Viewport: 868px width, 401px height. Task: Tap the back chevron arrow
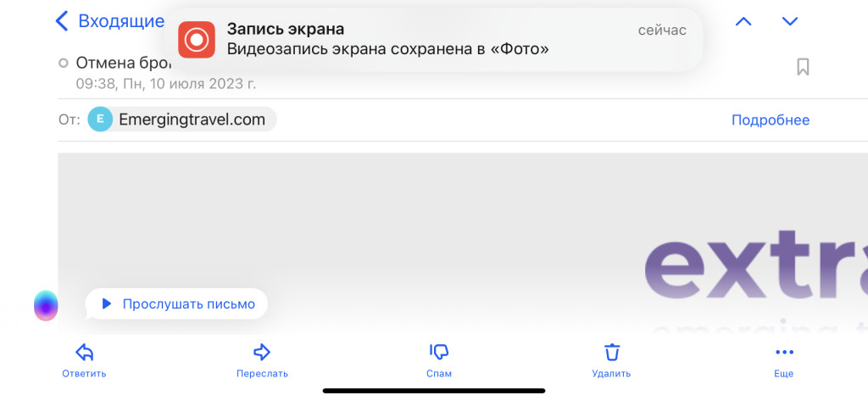[61, 21]
